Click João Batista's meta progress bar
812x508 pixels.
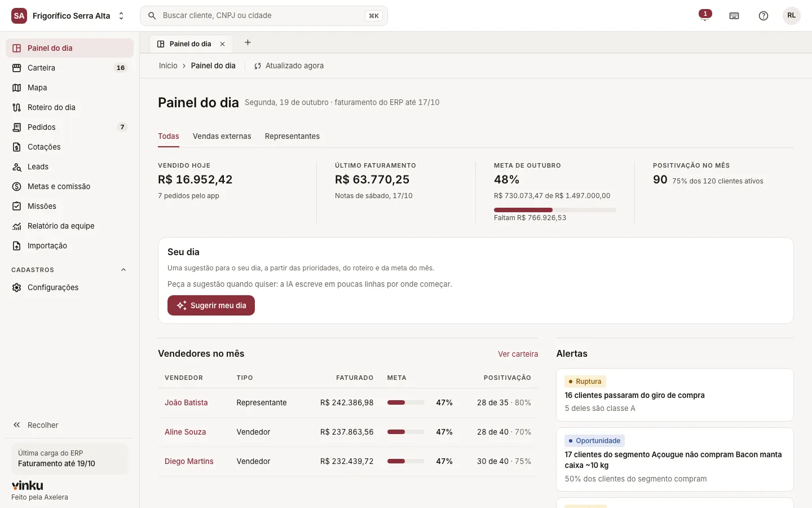[x=406, y=402]
